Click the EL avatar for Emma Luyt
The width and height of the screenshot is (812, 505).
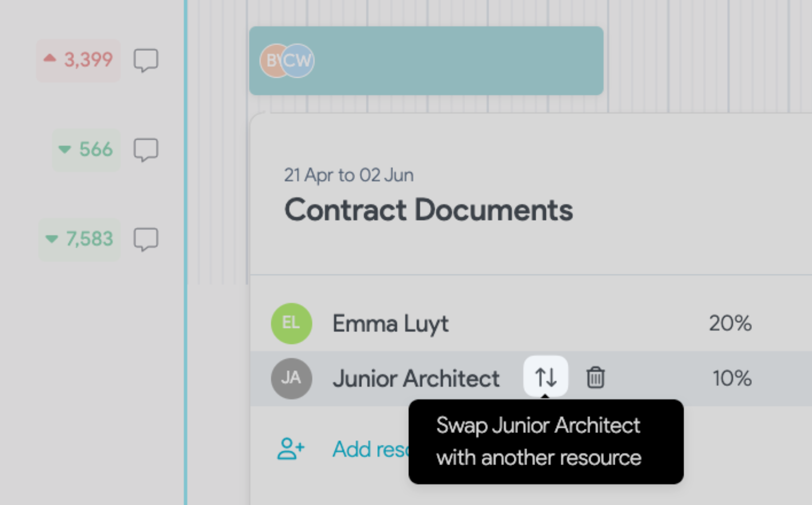coord(291,323)
